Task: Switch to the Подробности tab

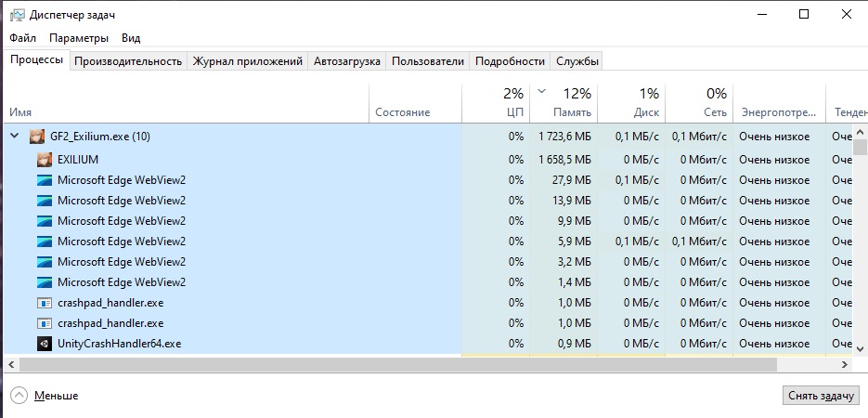Action: click(510, 61)
